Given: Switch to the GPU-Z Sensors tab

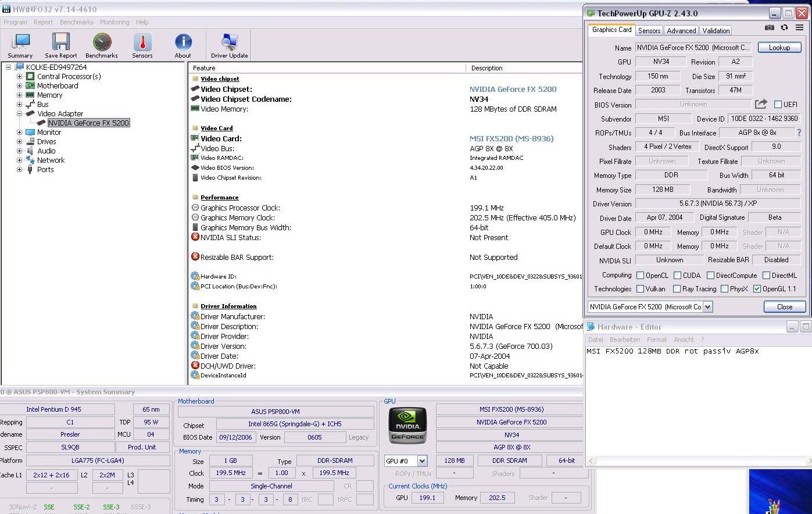Looking at the screenshot, I should coord(649,31).
